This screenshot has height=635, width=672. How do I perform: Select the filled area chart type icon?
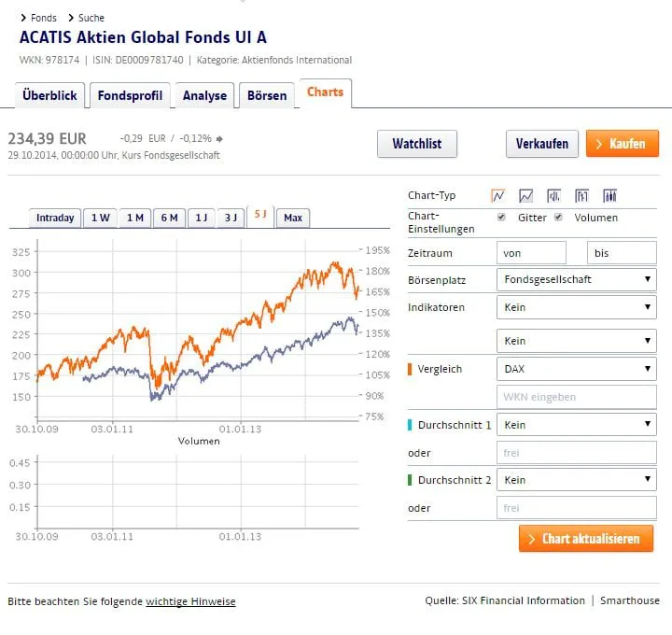(525, 196)
